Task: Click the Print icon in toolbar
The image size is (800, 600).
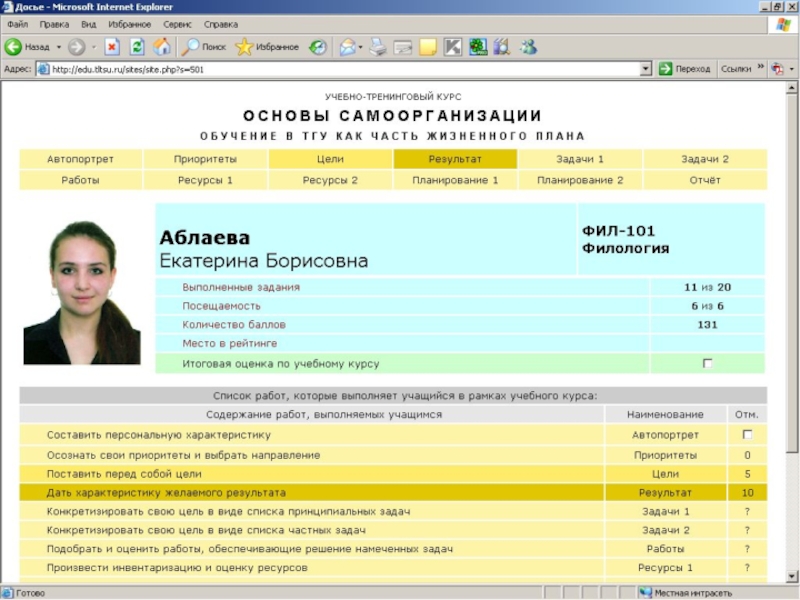Action: (378, 47)
